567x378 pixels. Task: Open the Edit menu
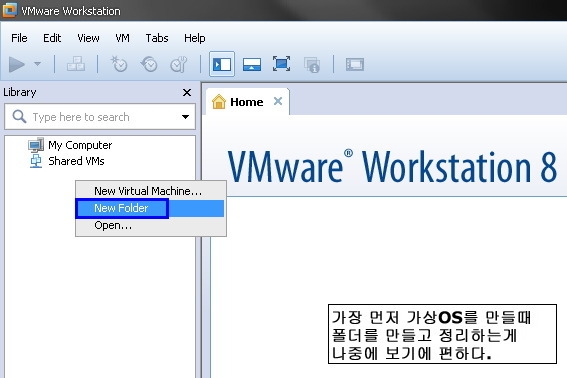point(52,38)
